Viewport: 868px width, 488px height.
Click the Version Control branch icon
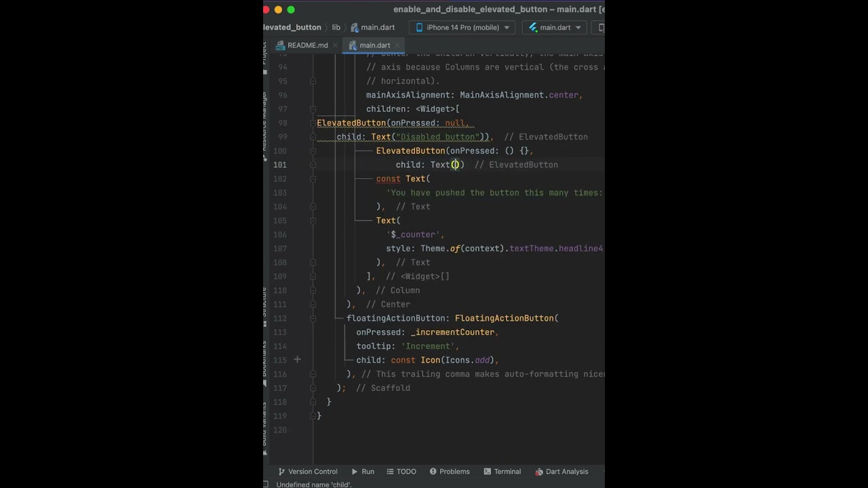[281, 472]
